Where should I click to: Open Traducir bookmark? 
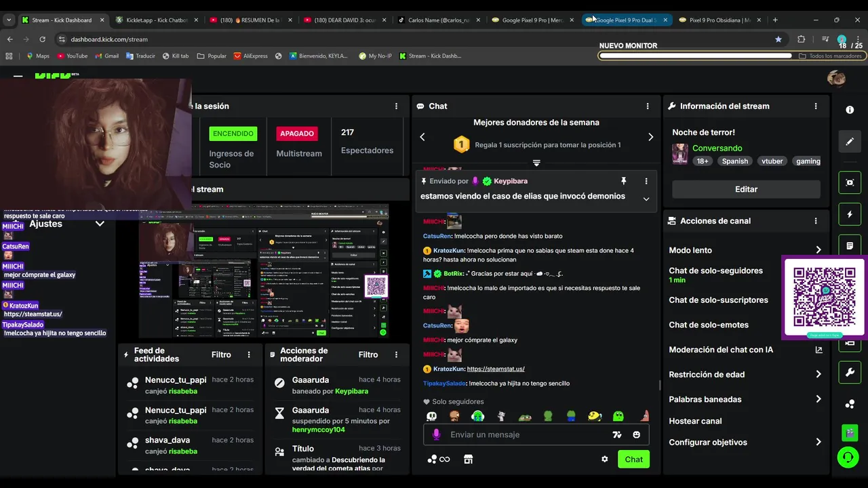140,56
